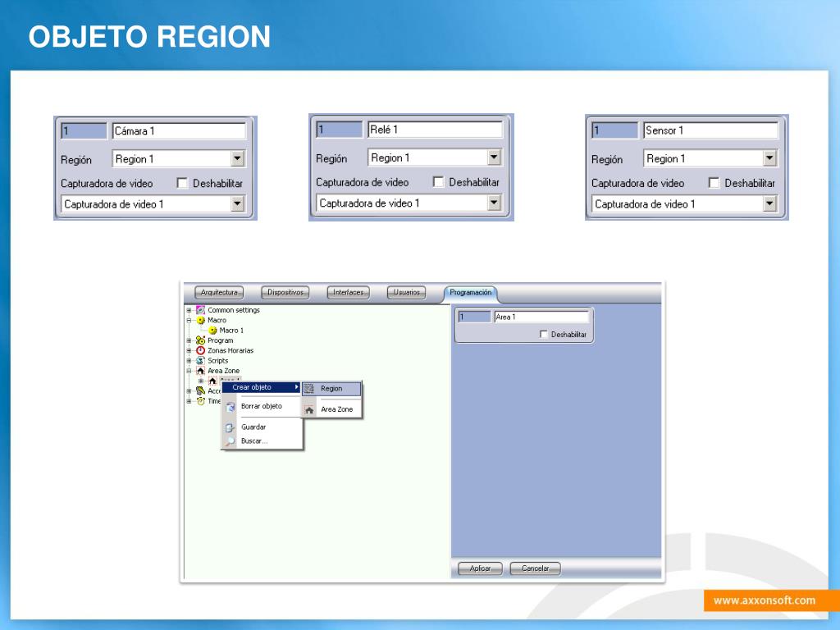Click the Area 1 house icon in tree

point(212,381)
